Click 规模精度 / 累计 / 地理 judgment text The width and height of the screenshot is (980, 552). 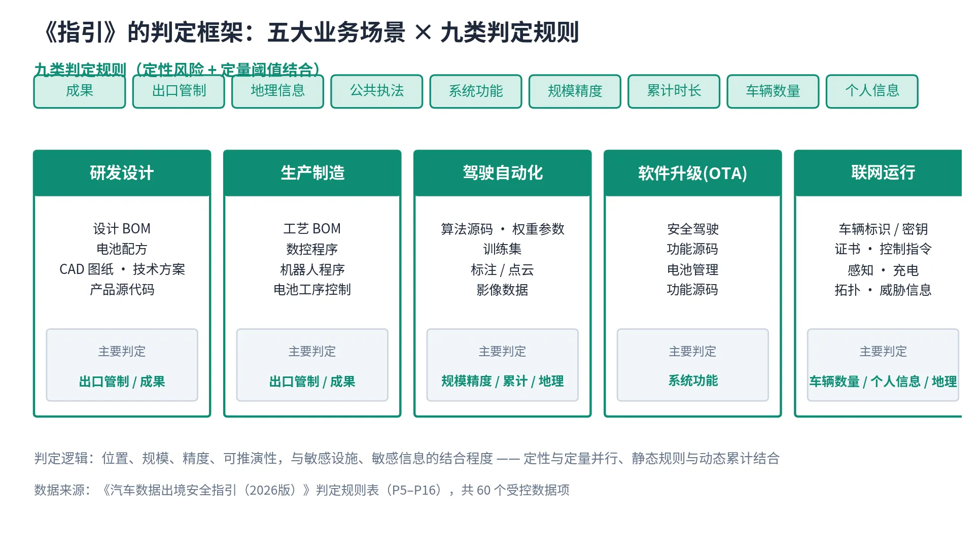click(503, 382)
